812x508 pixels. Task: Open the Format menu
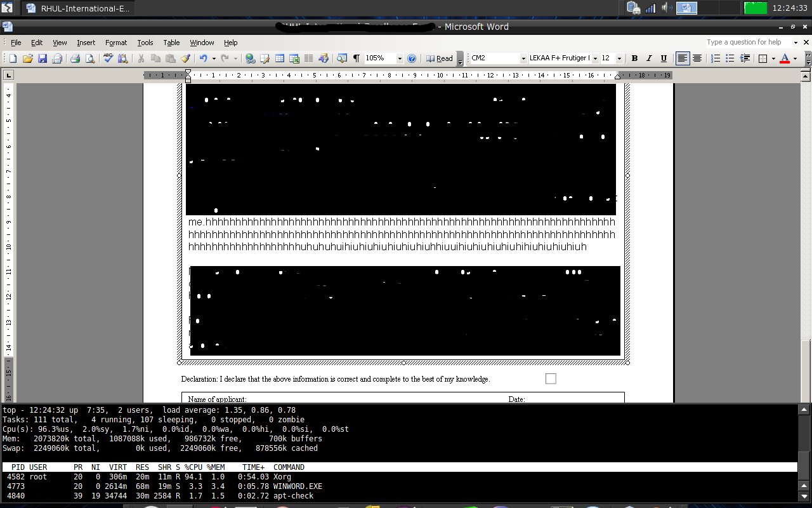click(116, 43)
